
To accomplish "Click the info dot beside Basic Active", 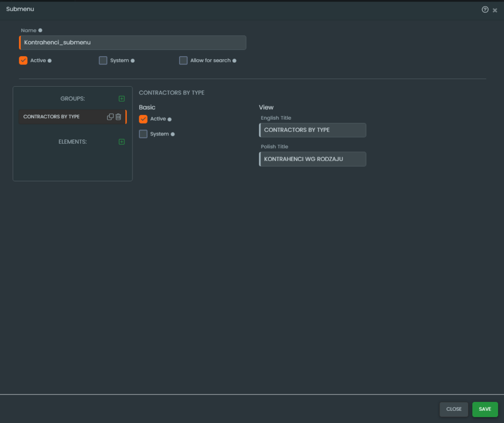I will (x=170, y=119).
